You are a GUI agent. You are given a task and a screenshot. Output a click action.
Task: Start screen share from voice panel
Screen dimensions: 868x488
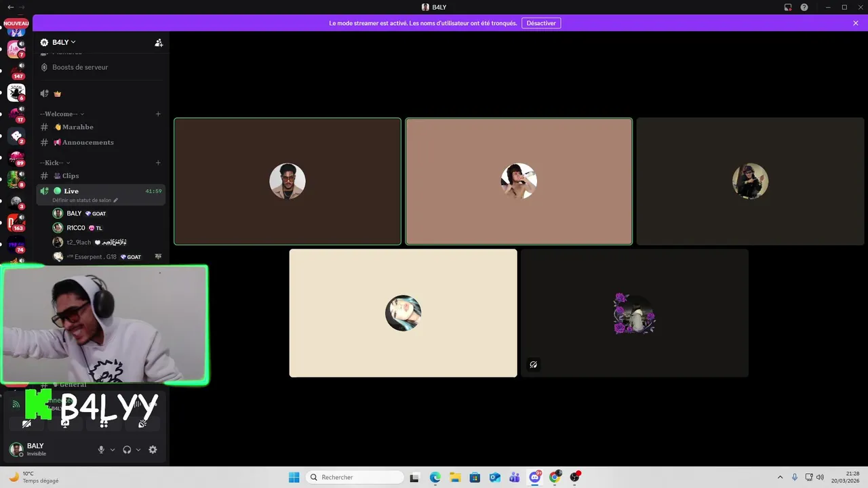click(x=65, y=424)
